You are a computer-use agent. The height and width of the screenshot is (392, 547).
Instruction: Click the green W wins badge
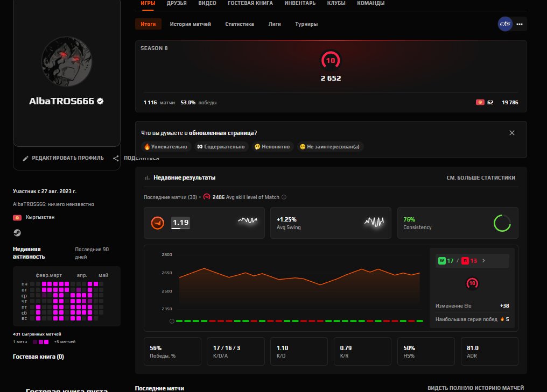click(441, 261)
